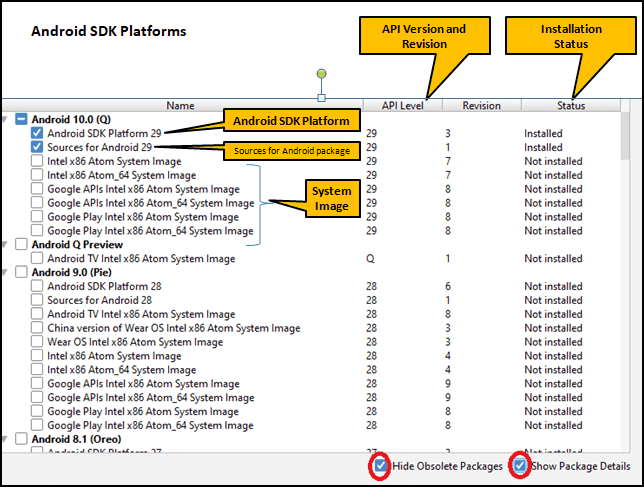Check Android TV Intel x86 Atom System Image API 28
The image size is (644, 487).
tap(37, 314)
